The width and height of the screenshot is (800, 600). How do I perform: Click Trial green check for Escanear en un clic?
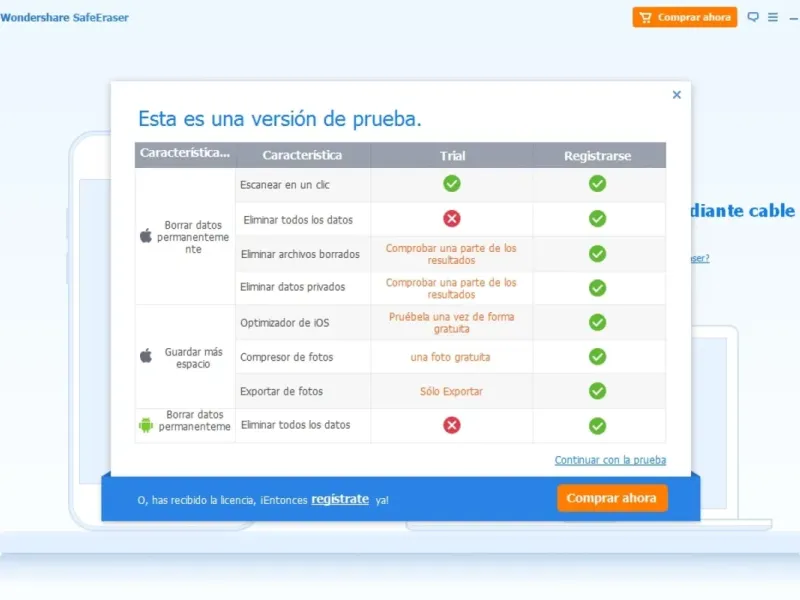pyautogui.click(x=452, y=184)
